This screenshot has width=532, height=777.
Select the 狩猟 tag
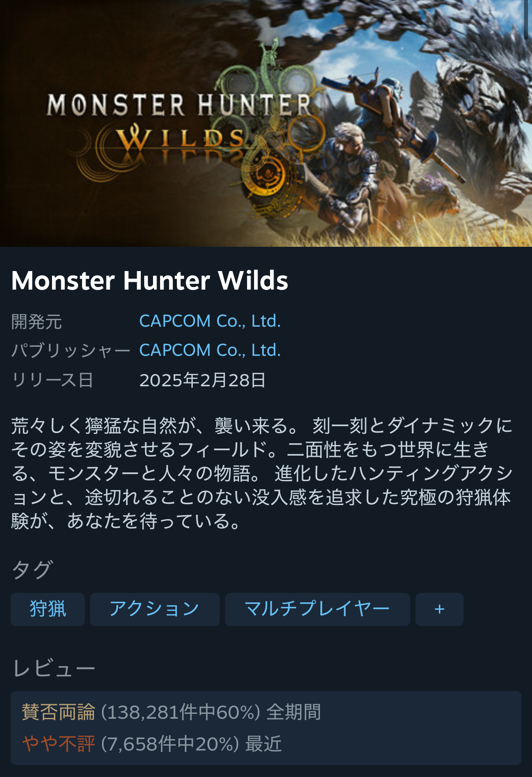tap(48, 609)
